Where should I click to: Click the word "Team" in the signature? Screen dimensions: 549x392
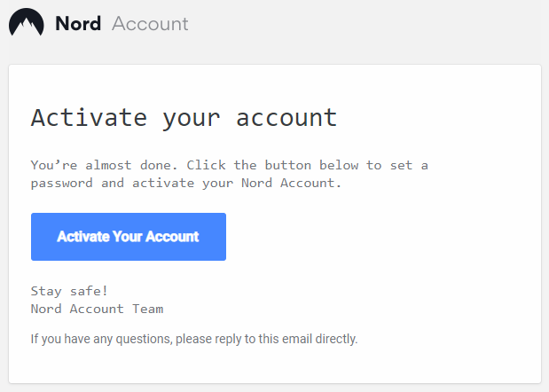click(148, 309)
